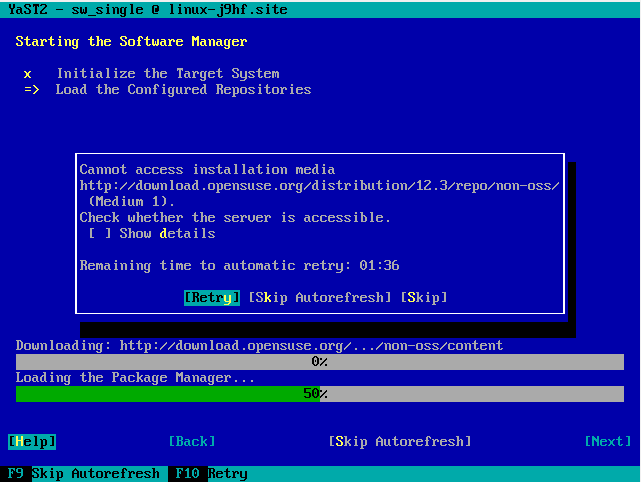Click the Next button
This screenshot has height=482, width=641.
coord(608,442)
